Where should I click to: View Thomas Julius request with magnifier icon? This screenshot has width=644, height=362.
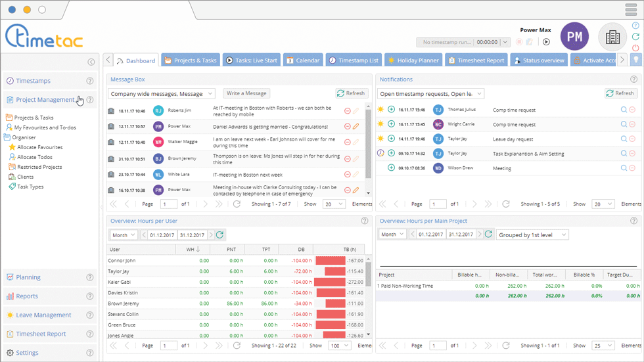(x=624, y=110)
